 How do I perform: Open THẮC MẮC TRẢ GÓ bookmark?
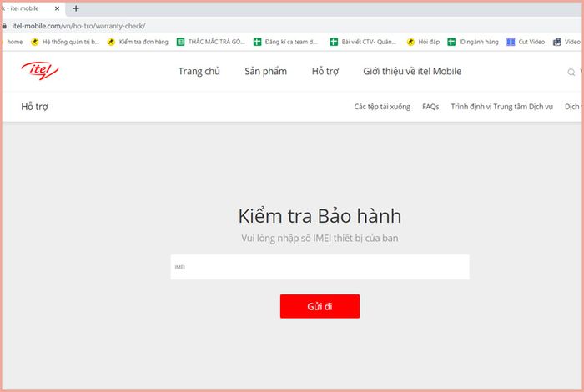tap(211, 42)
